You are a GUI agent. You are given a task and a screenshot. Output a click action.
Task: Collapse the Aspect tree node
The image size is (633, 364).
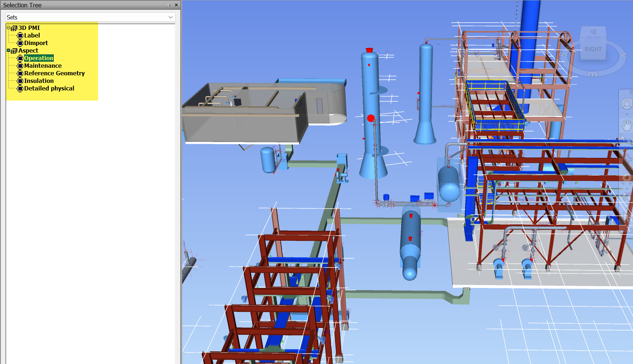click(8, 50)
